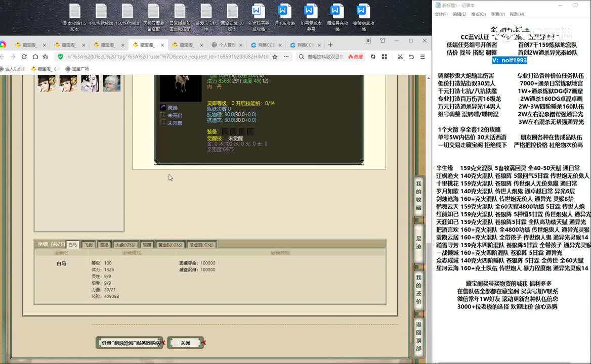Screen dimensions: 591x364
Task: Open desktop file 140炼狱总结
Action: point(101,15)
